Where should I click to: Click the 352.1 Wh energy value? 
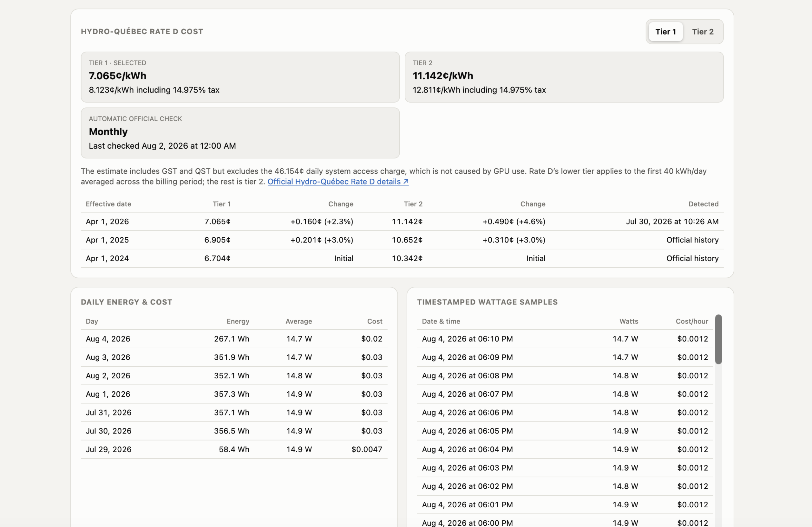(232, 376)
